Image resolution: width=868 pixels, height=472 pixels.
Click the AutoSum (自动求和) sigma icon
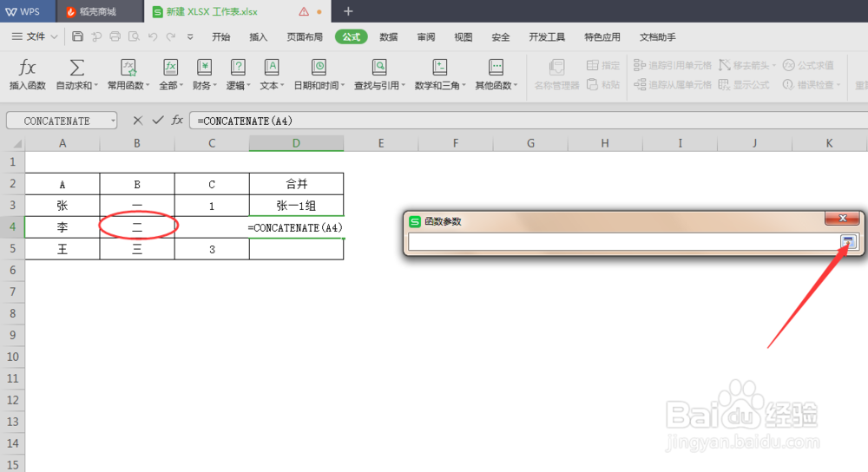click(77, 68)
